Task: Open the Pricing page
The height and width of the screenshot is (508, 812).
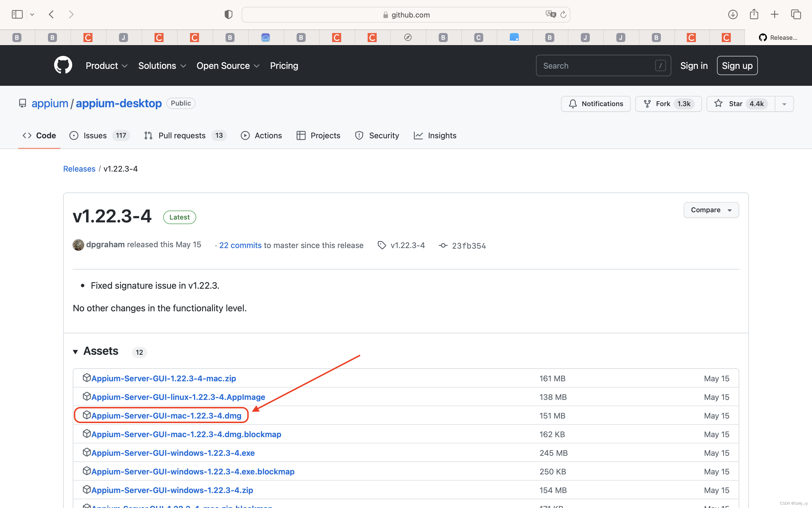Action: [284, 66]
